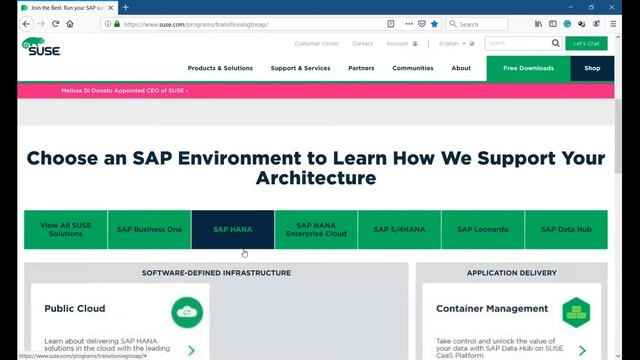Close the current browser tab
This screenshot has width=640, height=360.
pos(111,8)
